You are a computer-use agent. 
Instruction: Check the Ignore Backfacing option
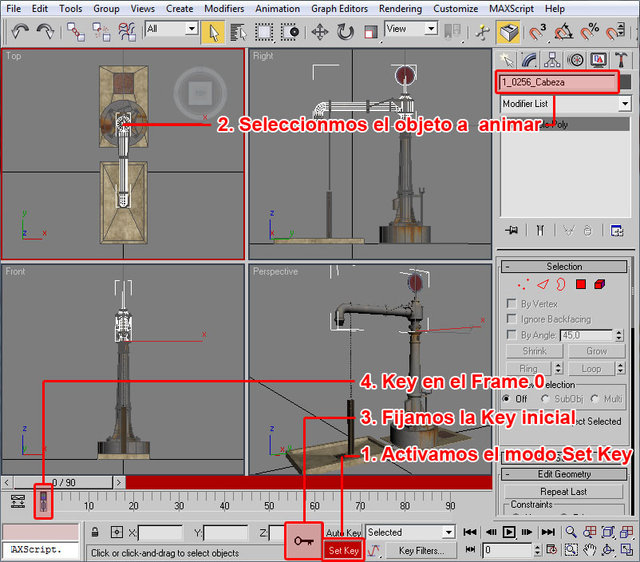(x=513, y=319)
